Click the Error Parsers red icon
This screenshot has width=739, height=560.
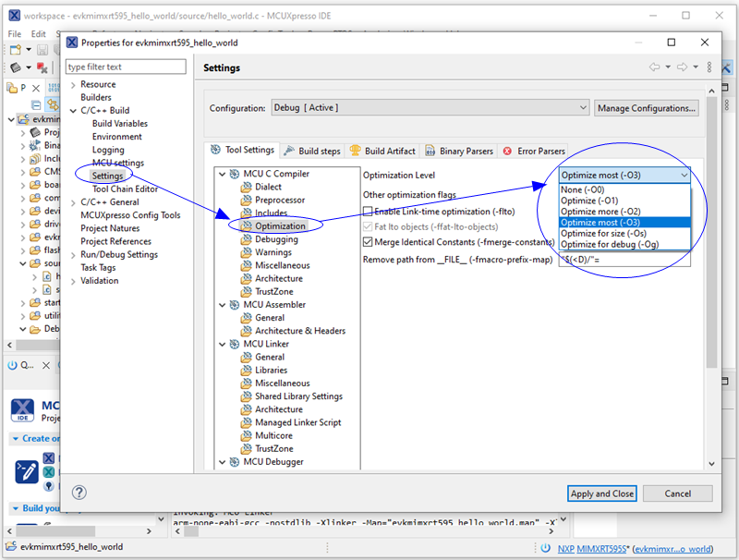click(507, 152)
